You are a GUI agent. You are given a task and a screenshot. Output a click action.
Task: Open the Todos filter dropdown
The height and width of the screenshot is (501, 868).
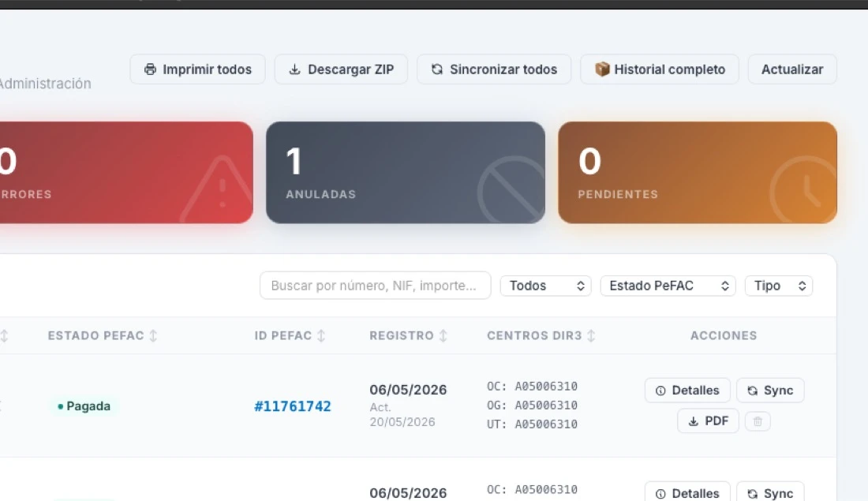pyautogui.click(x=546, y=286)
